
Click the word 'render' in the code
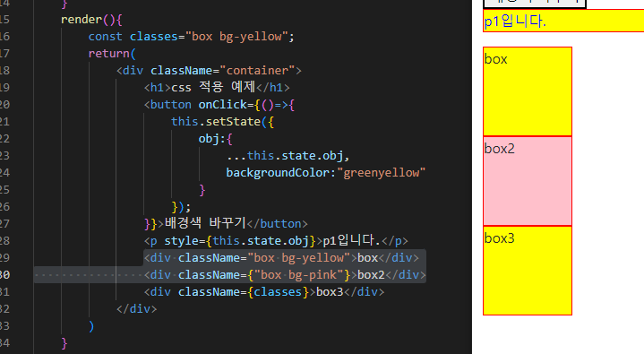[x=82, y=20]
